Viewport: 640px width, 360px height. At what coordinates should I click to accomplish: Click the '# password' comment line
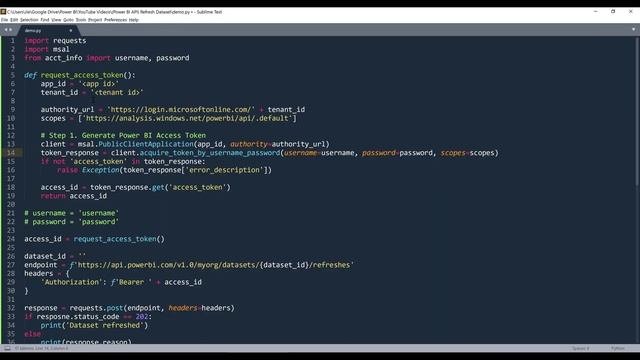(x=71, y=222)
